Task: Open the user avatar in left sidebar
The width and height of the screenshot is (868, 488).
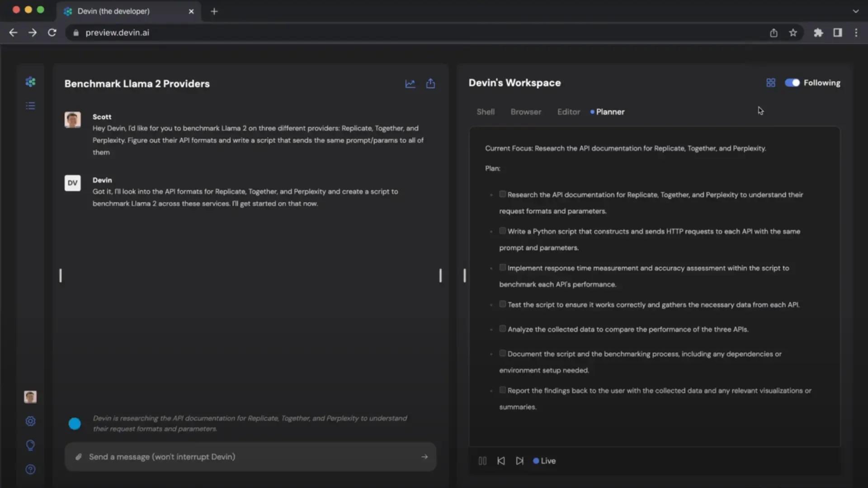Action: pos(30,397)
